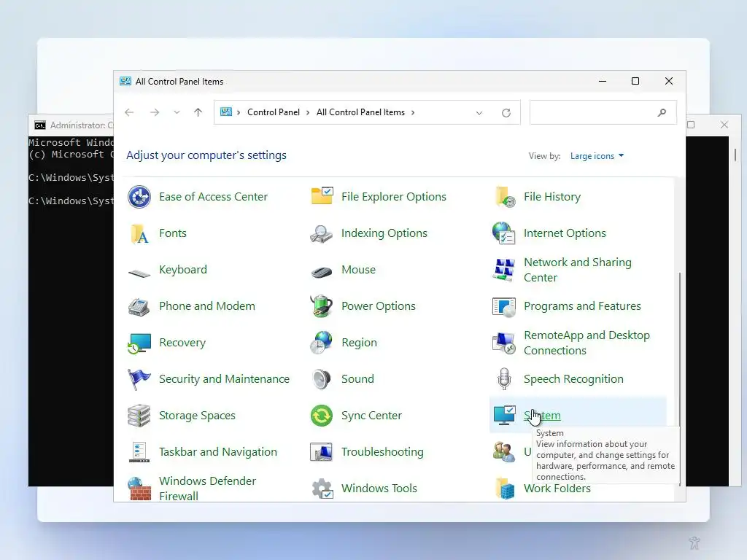This screenshot has width=747, height=560.
Task: Open the System link
Action: click(x=542, y=416)
